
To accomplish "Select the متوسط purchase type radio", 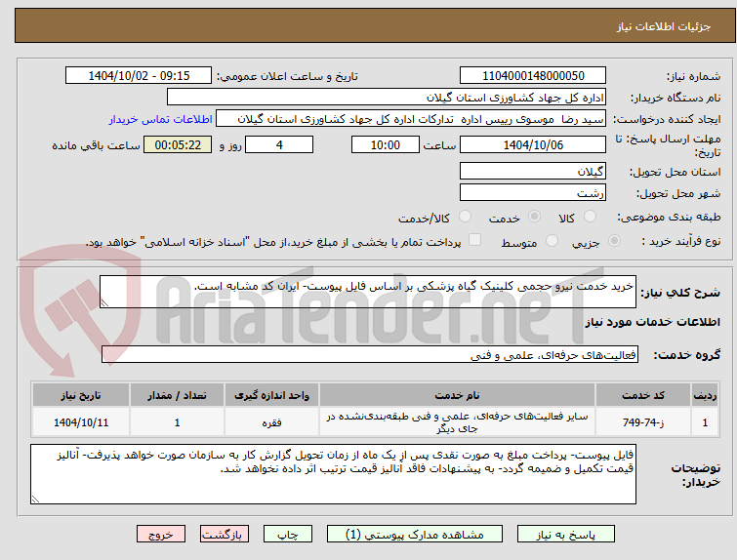I will tap(552, 241).
